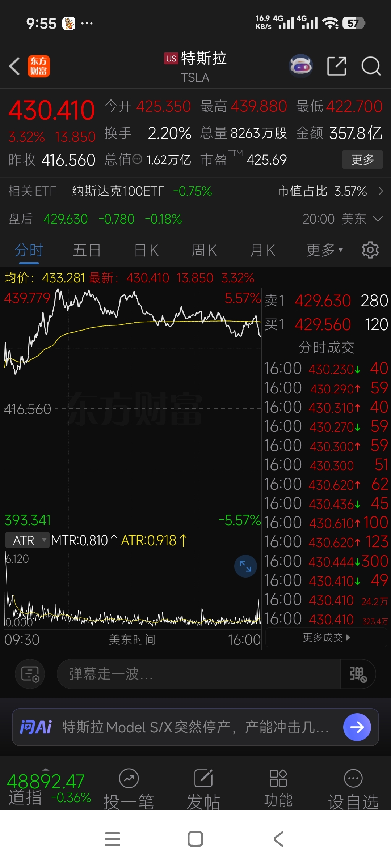Tap trade row 430.620 volume 123

326,542
